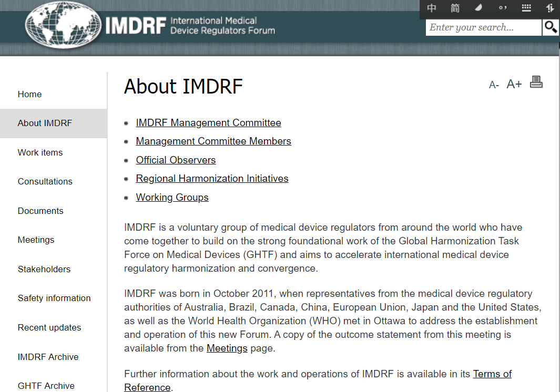
Task: Click the paragraph line starting 'IMDRF is a voluntary group'
Action: (323, 228)
